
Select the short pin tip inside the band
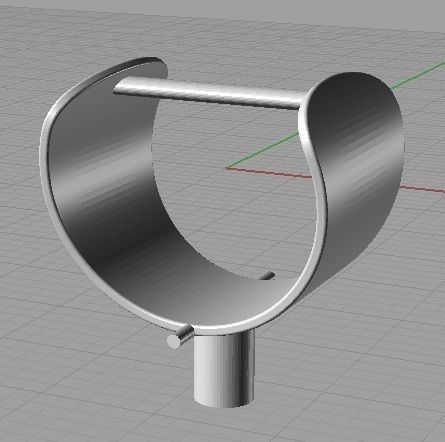point(267,275)
